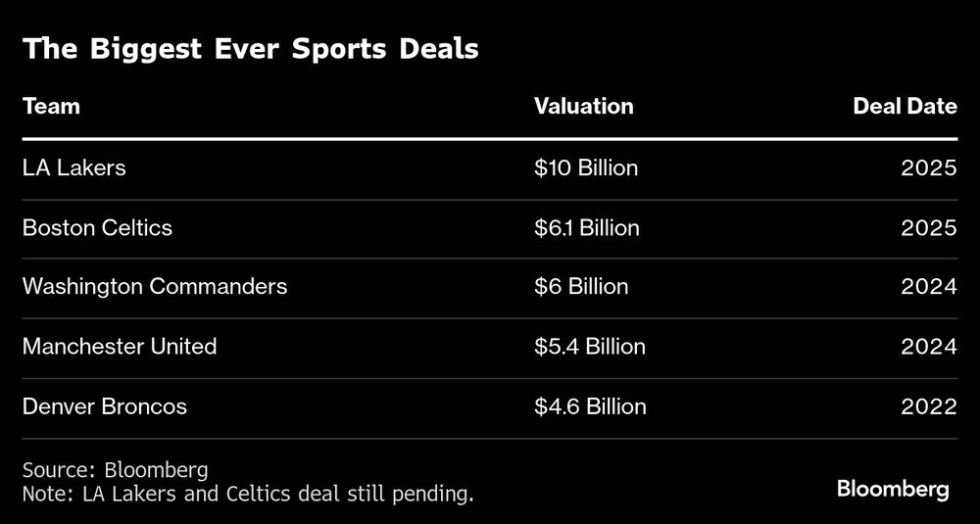
Task: Click the Boston Celtics team name
Action: 97,227
